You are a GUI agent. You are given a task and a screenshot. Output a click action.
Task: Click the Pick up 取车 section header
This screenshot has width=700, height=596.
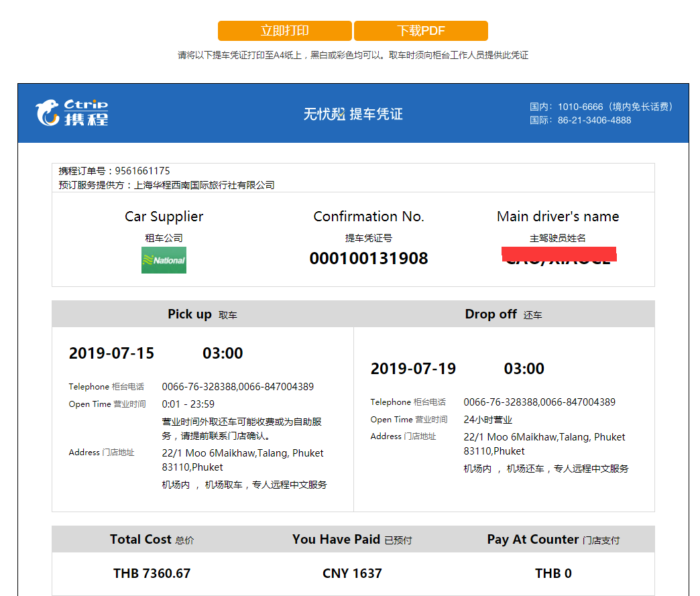[x=202, y=314]
